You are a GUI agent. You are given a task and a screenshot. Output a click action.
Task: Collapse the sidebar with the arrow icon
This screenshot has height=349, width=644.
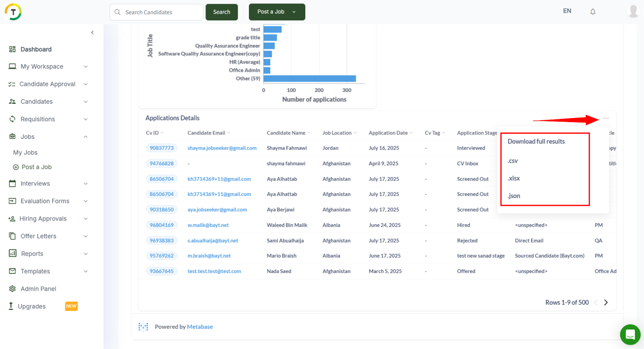point(92,33)
